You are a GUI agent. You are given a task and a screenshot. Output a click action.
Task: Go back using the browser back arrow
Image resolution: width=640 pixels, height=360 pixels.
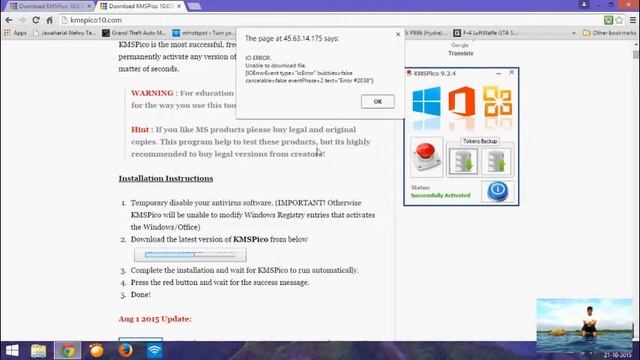click(x=9, y=20)
